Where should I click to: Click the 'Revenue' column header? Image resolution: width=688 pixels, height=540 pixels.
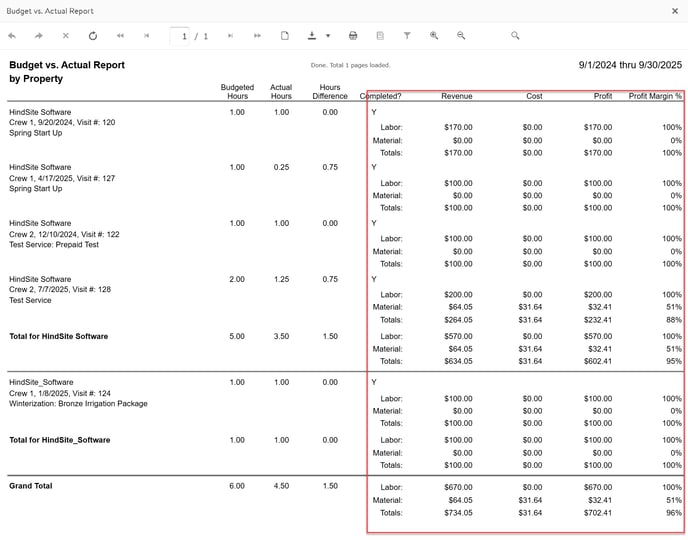(x=457, y=96)
